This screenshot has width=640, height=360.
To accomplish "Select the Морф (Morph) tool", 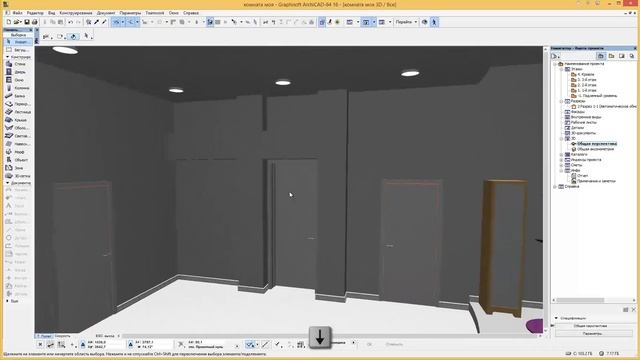I will (16, 152).
